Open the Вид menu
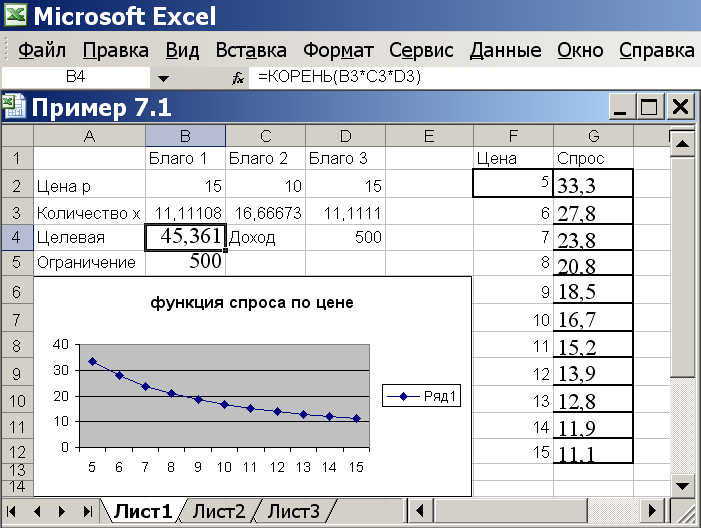701x528 pixels. coord(182,51)
